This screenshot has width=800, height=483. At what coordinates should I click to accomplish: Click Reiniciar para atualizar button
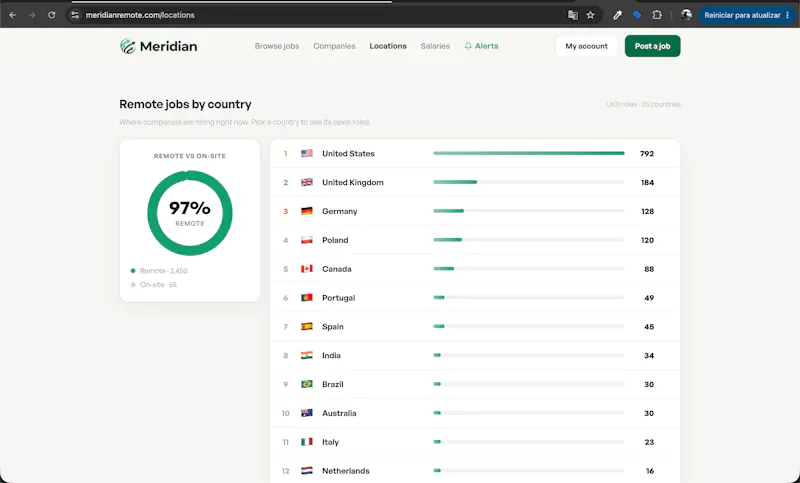coord(746,15)
